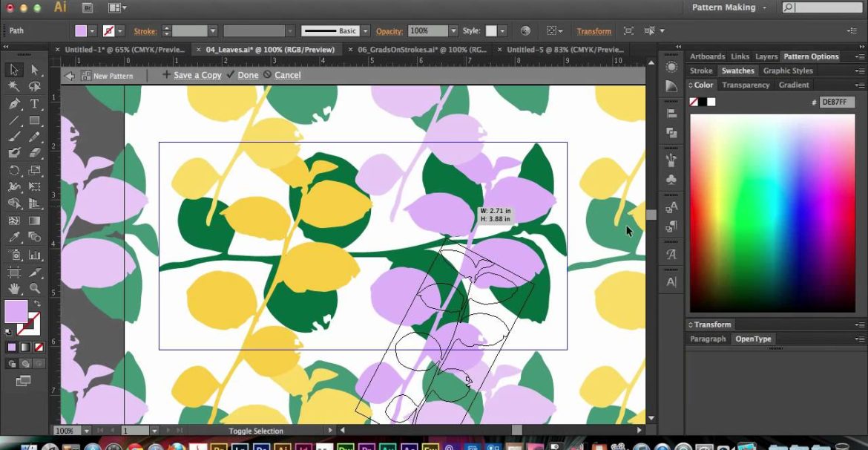
Task: Select the Scale tool
Action: (x=35, y=171)
